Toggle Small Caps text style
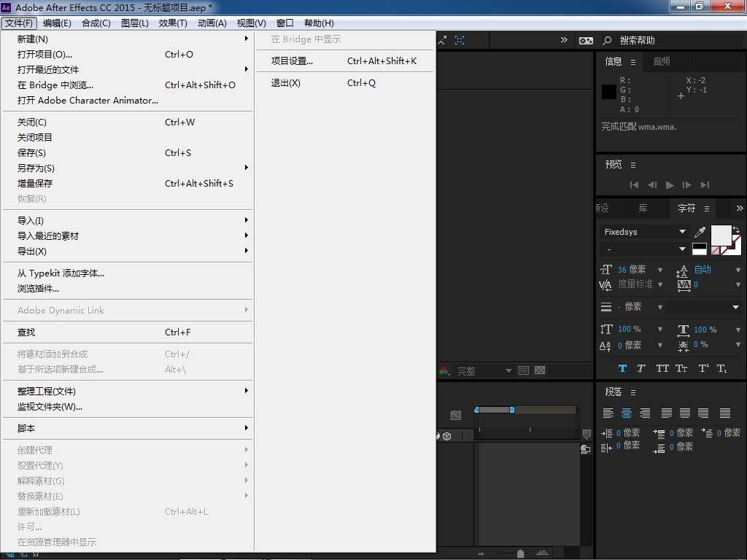The image size is (747, 560). click(x=681, y=368)
